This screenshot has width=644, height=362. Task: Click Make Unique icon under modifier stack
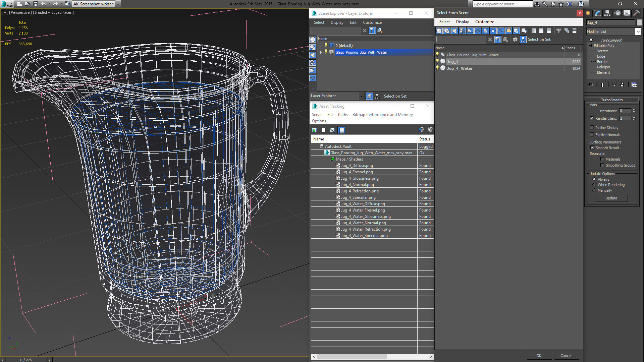coord(614,85)
